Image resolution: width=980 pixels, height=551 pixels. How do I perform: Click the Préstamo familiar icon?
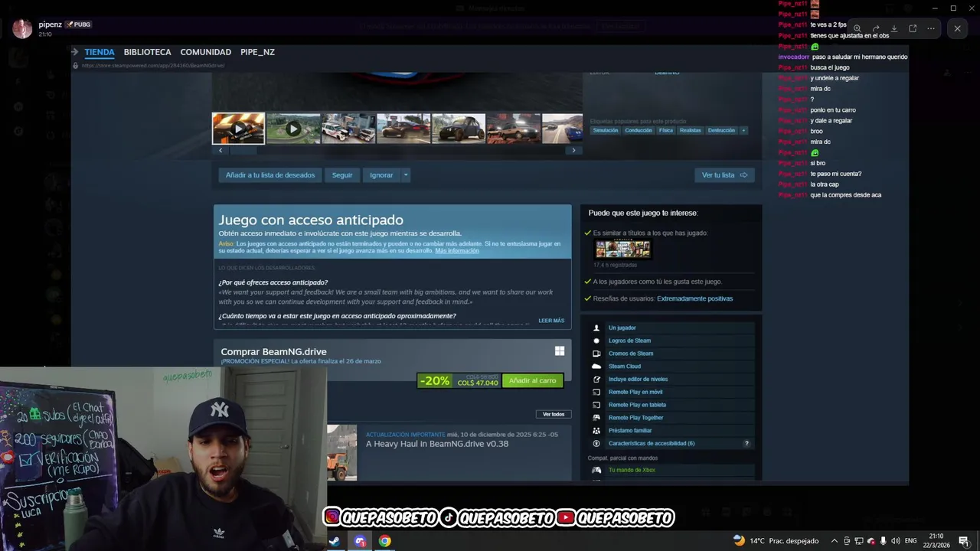(x=596, y=430)
